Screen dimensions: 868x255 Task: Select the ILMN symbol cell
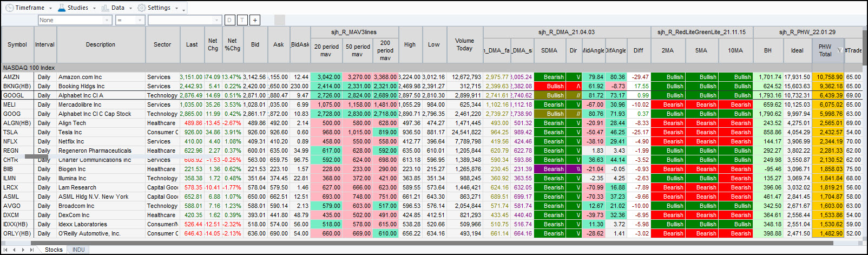(x=17, y=178)
